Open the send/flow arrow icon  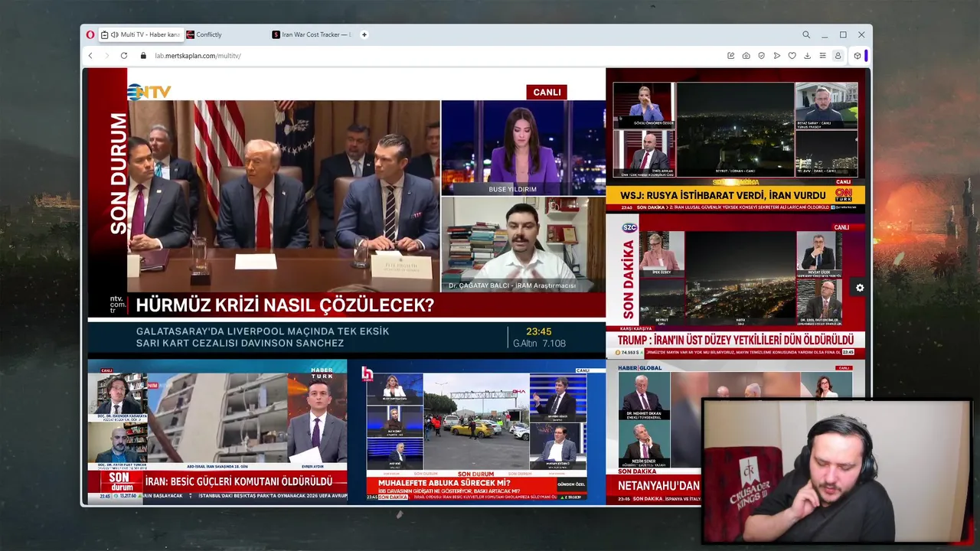point(776,56)
